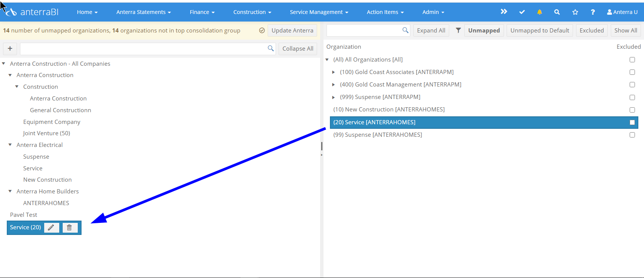Click the Show All button
This screenshot has height=278, width=644.
(626, 30)
